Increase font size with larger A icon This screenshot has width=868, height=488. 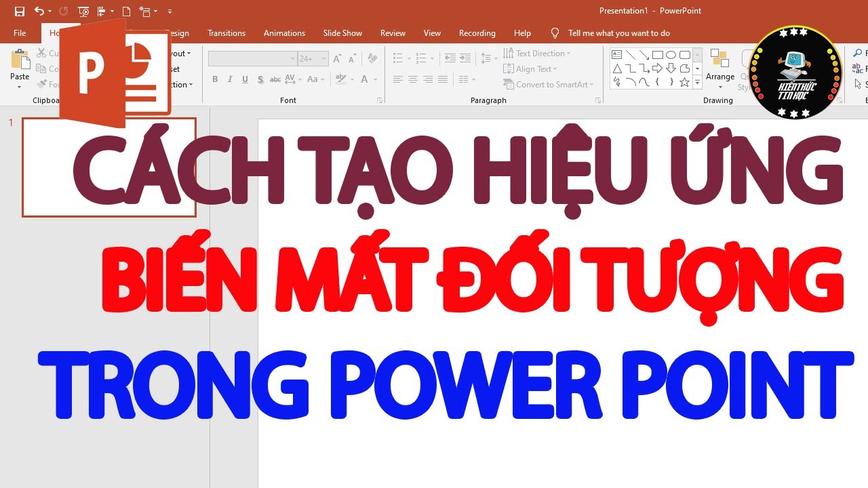pos(338,59)
